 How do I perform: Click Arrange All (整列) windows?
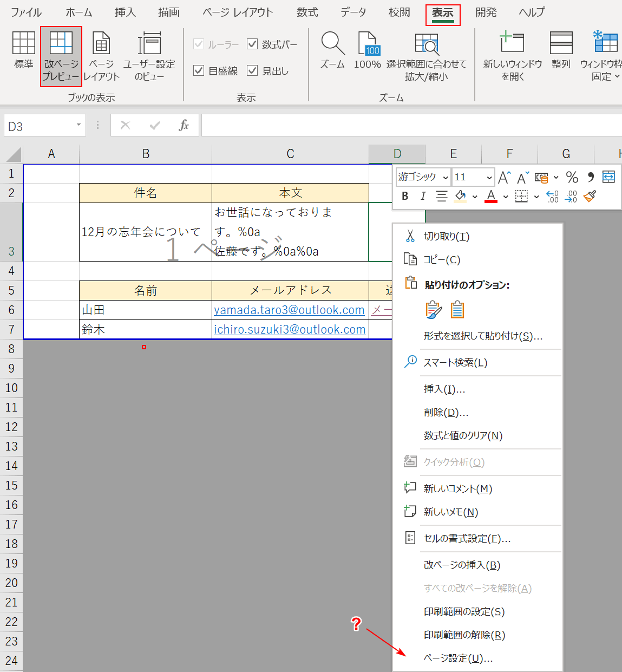tap(561, 50)
